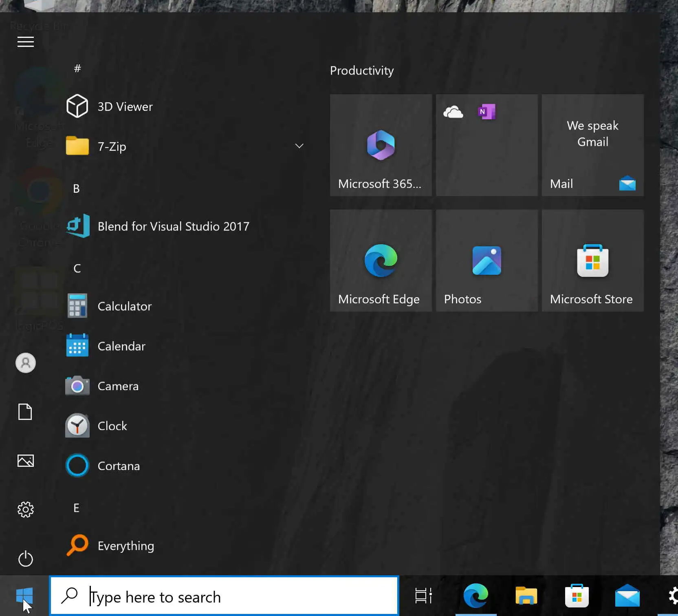678x616 pixels.
Task: Click the Blend for Visual Studio 2017 label
Action: [x=174, y=226]
